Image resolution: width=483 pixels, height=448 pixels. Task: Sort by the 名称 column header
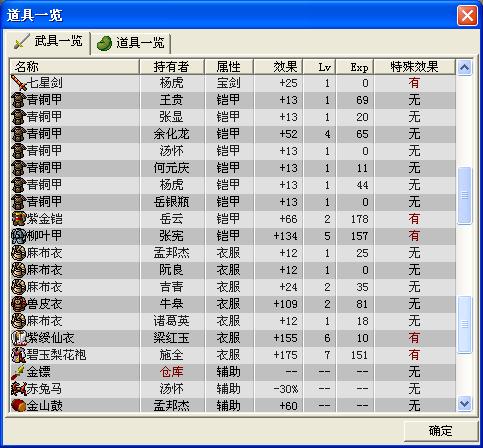pos(74,67)
